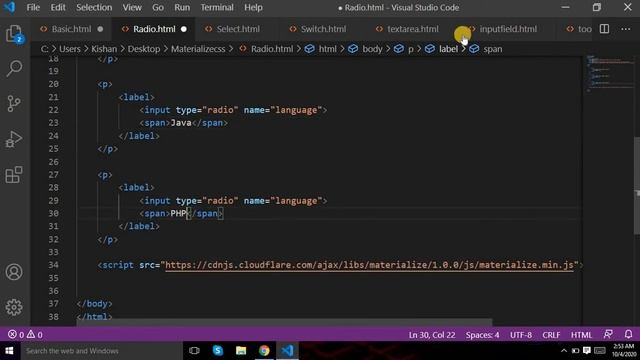This screenshot has width=640, height=360.
Task: Click html element in the breadcrumb
Action: point(327,49)
